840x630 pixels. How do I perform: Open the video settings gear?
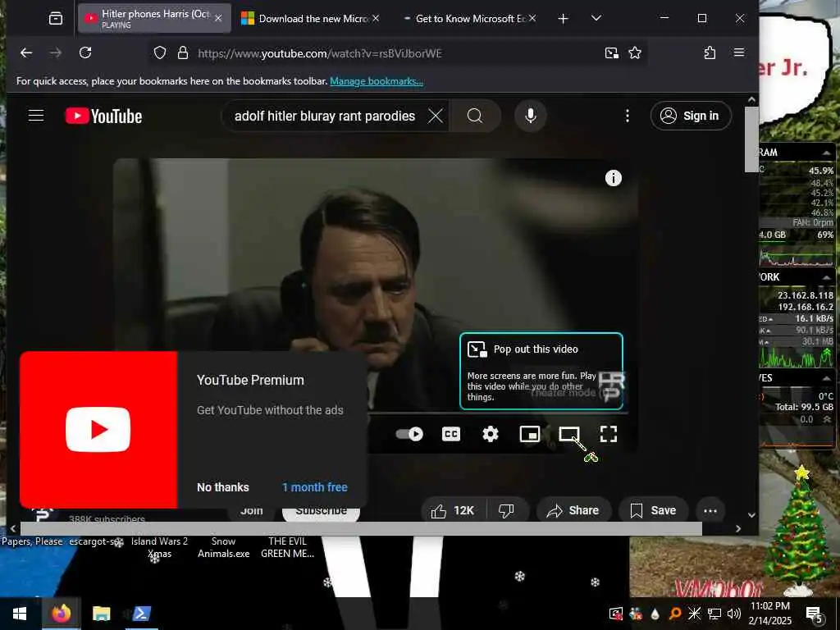tap(491, 434)
